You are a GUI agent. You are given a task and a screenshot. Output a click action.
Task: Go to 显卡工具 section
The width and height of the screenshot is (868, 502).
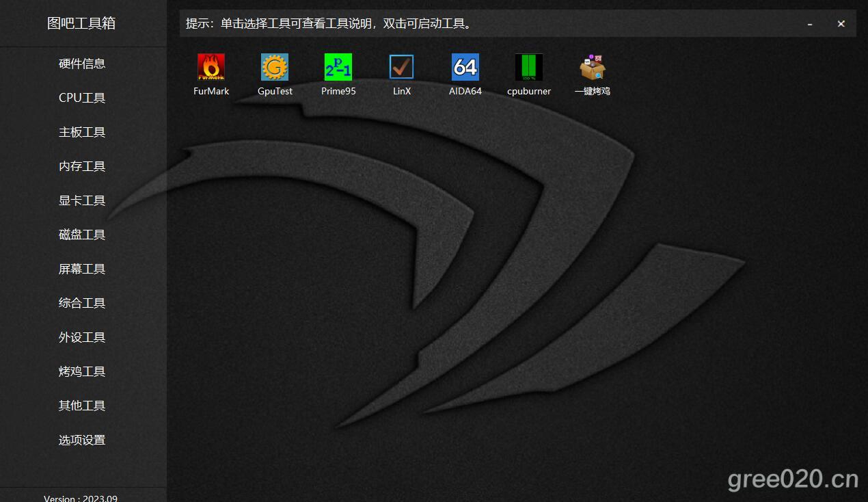point(82,200)
